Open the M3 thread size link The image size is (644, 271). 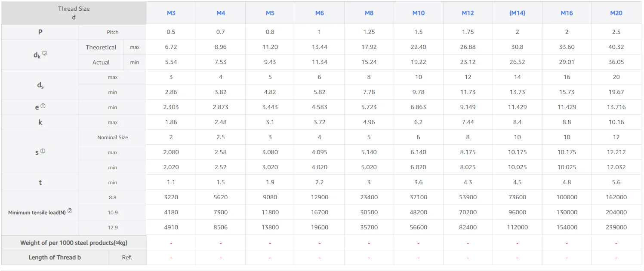pyautogui.click(x=171, y=13)
